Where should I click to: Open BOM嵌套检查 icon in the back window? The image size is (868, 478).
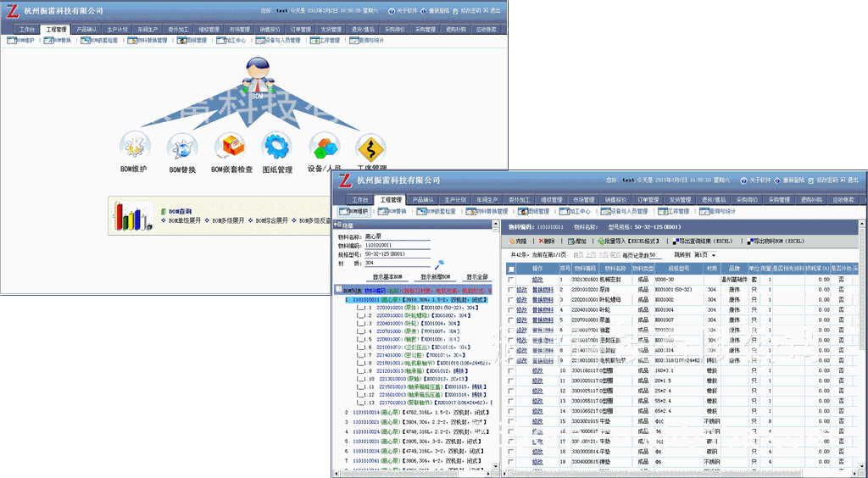[x=229, y=147]
